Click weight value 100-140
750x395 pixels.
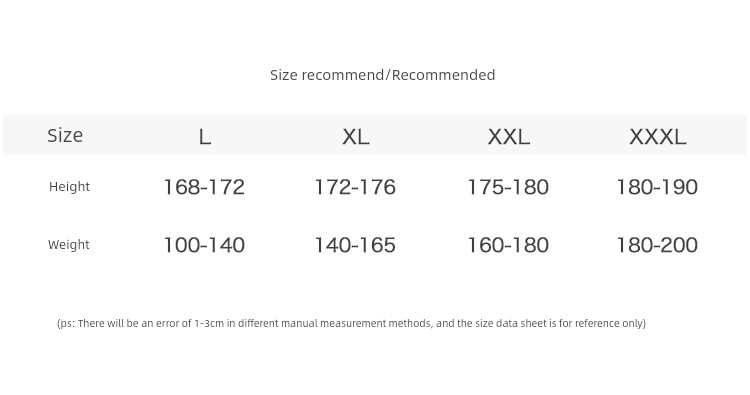[x=204, y=245]
